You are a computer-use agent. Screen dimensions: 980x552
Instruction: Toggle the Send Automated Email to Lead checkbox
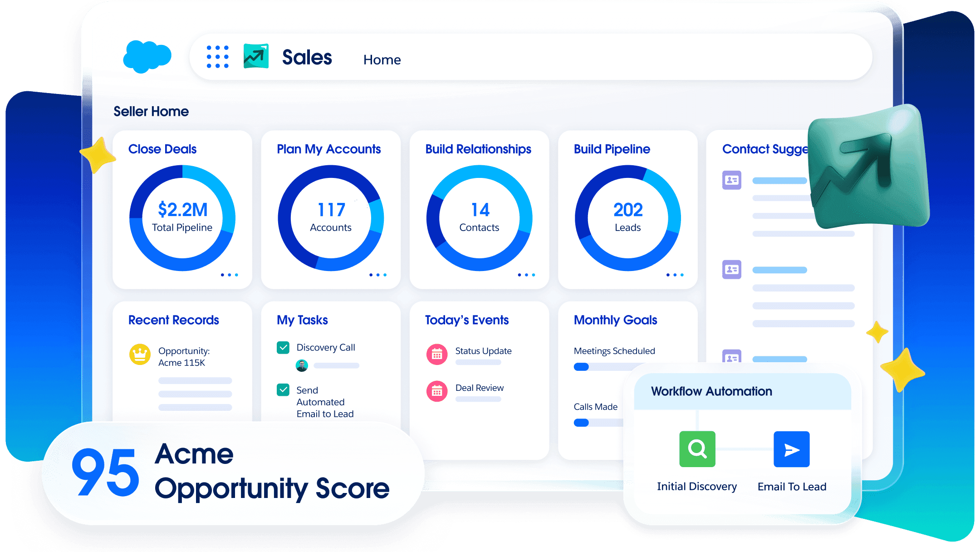[283, 390]
